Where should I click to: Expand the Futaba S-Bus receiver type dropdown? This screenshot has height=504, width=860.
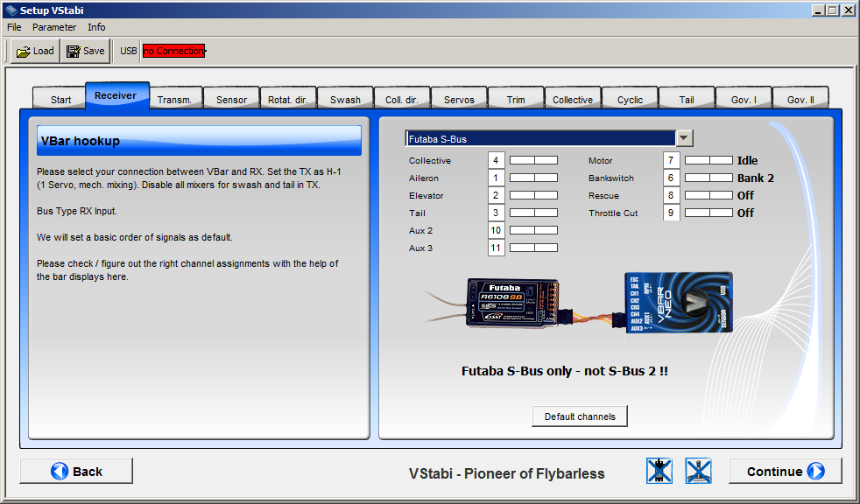pos(685,138)
